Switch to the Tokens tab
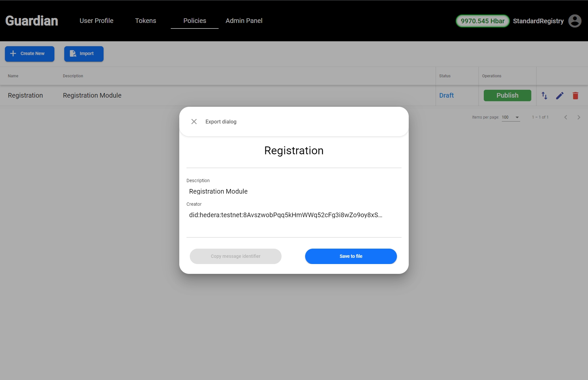The image size is (588, 380). coord(146,21)
